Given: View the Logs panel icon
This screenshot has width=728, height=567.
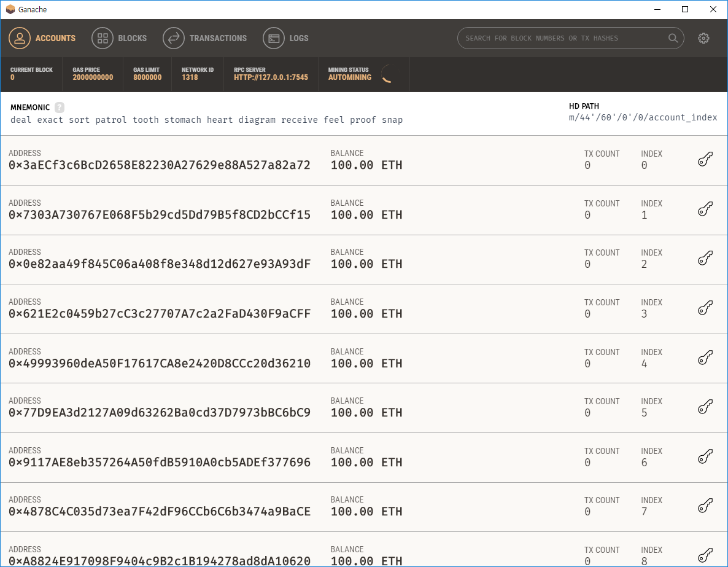Looking at the screenshot, I should tap(273, 37).
